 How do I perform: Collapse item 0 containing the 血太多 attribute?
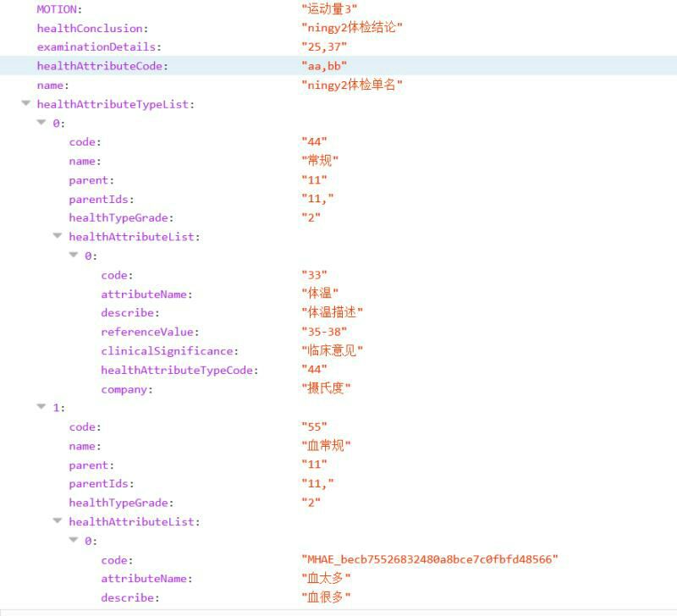click(x=74, y=540)
